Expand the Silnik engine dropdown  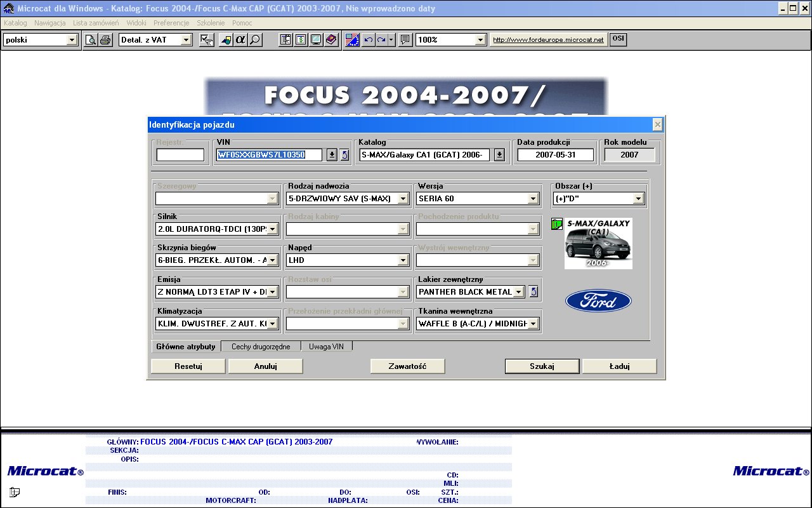click(x=273, y=229)
